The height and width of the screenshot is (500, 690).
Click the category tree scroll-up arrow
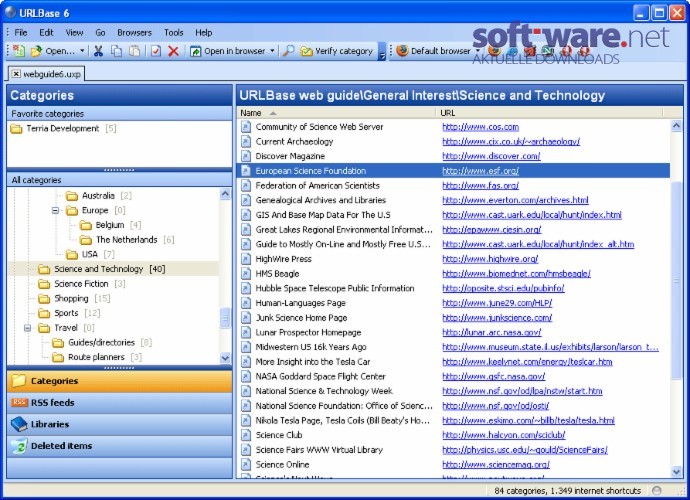[225, 194]
